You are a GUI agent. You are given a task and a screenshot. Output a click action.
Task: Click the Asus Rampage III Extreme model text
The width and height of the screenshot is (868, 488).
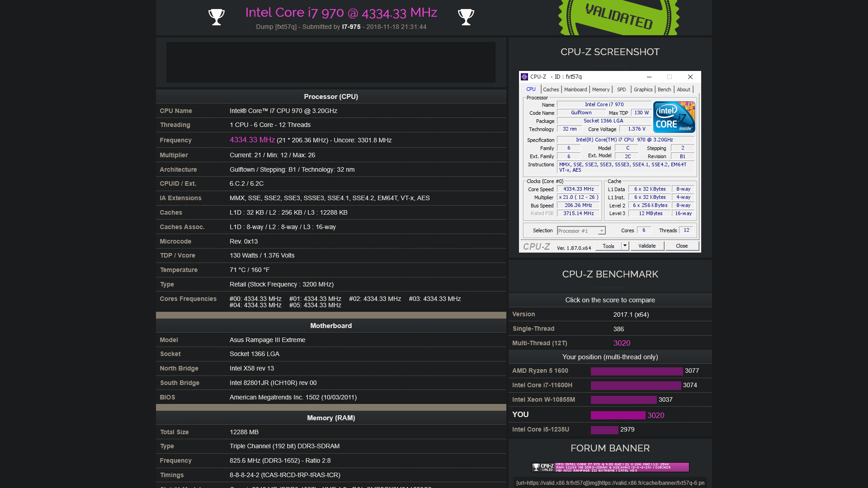tap(267, 340)
